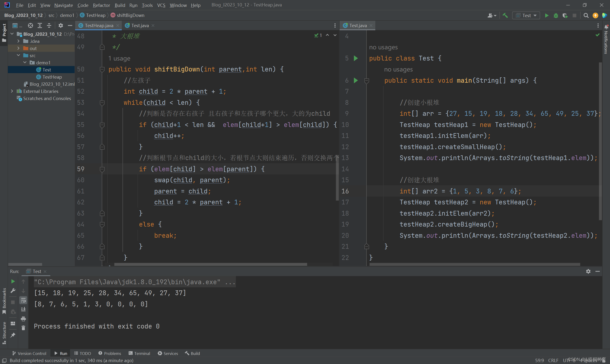This screenshot has width=610, height=364.
Task: Go to previous highlighted problem arrow
Action: coord(327,35)
